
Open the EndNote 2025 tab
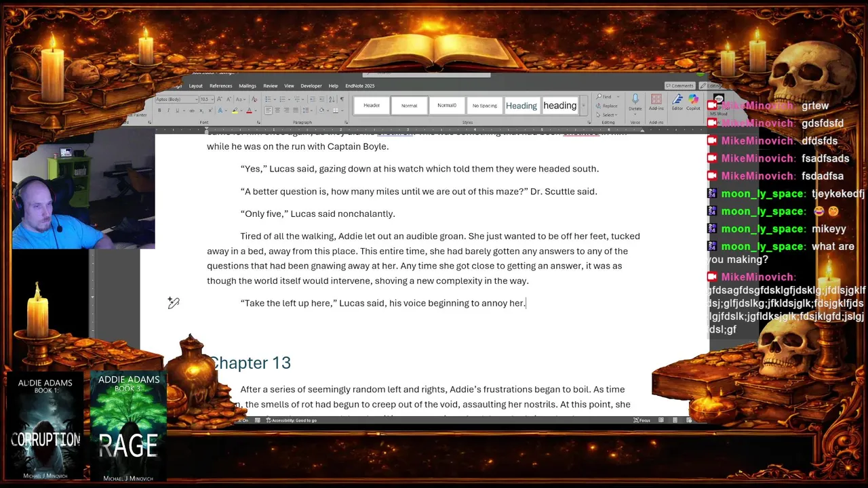359,86
